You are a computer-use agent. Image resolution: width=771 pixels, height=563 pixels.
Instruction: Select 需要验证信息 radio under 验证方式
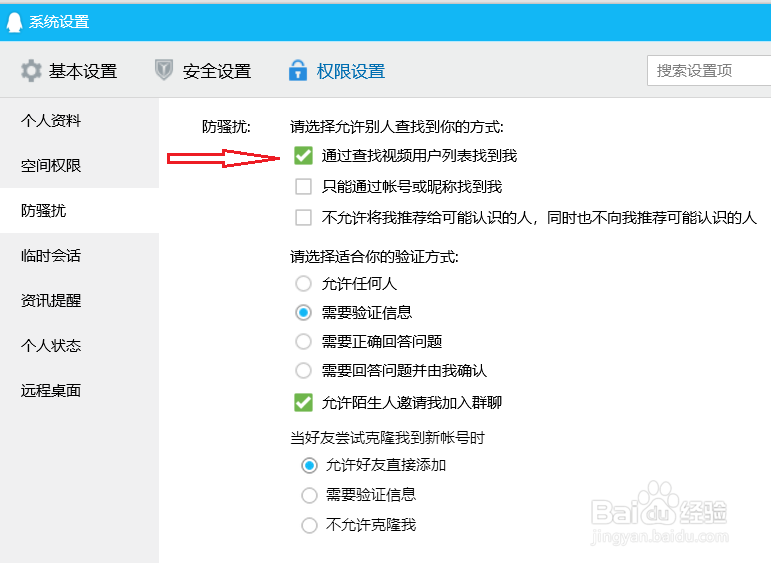point(303,313)
